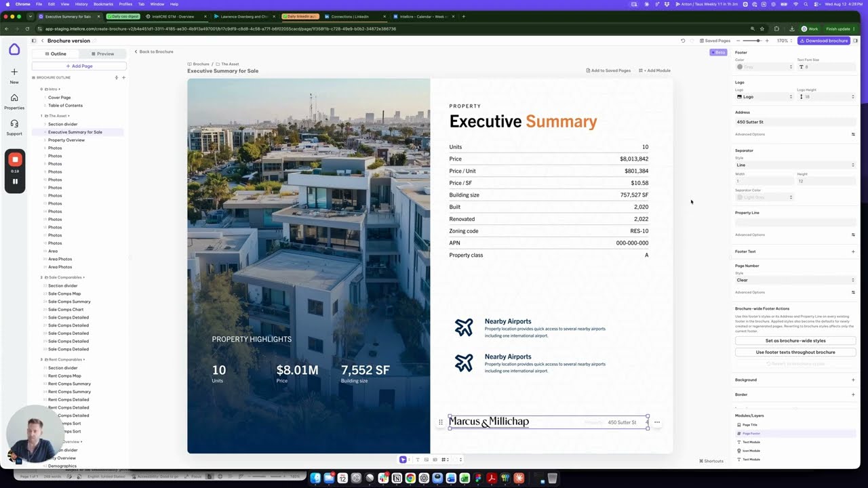Open the Profiles menu in menu bar

point(125,4)
